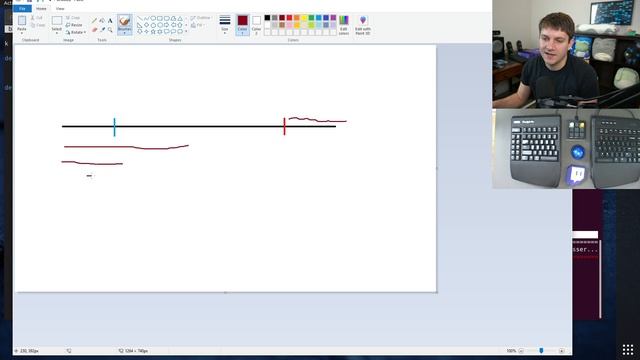Select the Eraser tool
Viewport: 640px width, 360px height.
tap(94, 30)
